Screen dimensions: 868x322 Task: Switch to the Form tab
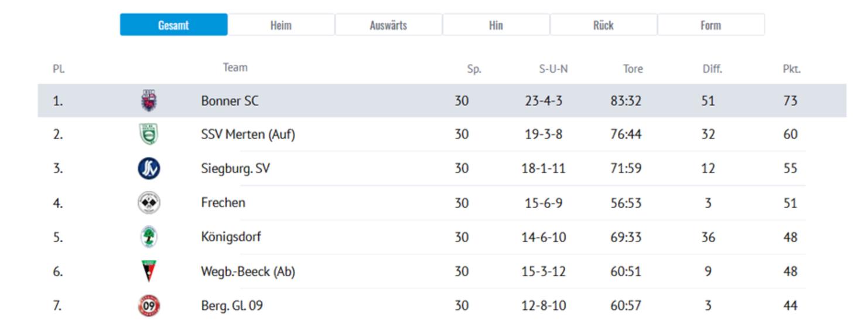click(x=710, y=25)
